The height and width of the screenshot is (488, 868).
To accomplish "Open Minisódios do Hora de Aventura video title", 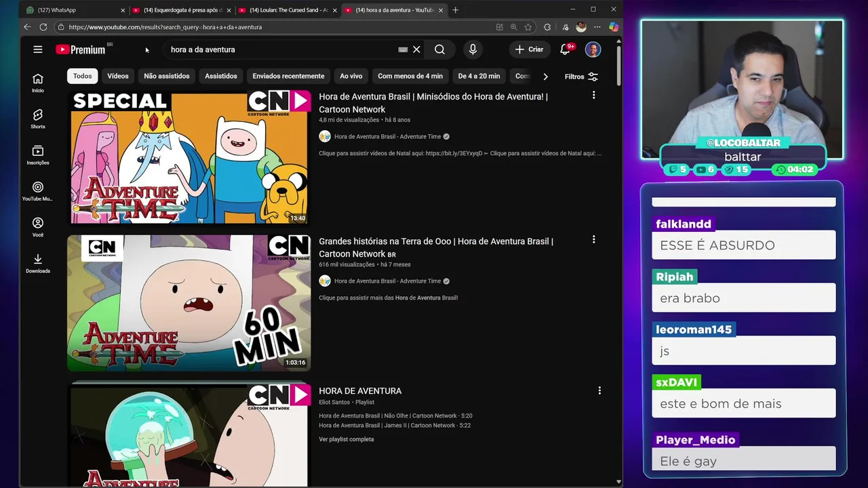I will pyautogui.click(x=433, y=102).
